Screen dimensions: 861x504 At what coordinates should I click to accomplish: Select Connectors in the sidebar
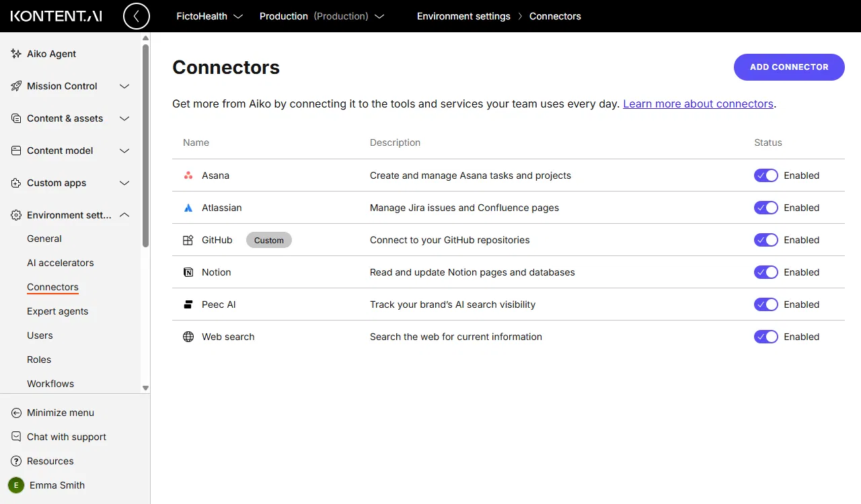pos(52,287)
